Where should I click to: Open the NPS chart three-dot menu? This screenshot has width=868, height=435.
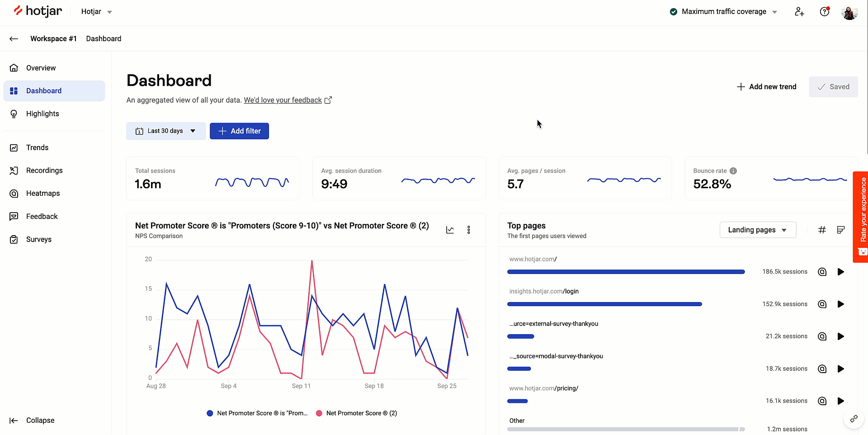click(x=469, y=230)
